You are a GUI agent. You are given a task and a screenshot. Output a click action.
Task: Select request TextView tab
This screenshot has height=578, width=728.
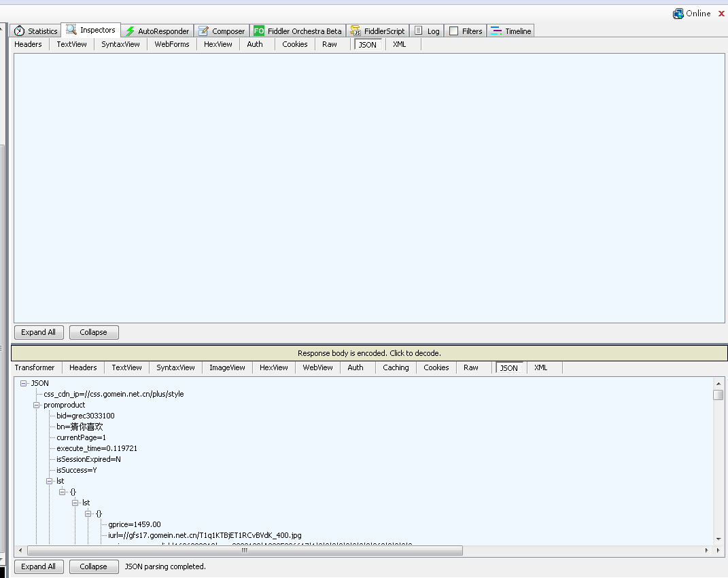pos(71,44)
